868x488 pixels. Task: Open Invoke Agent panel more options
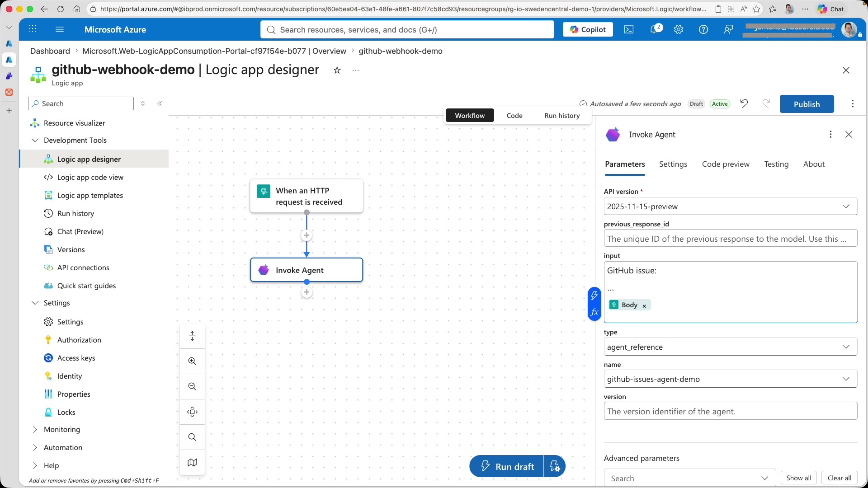[830, 134]
